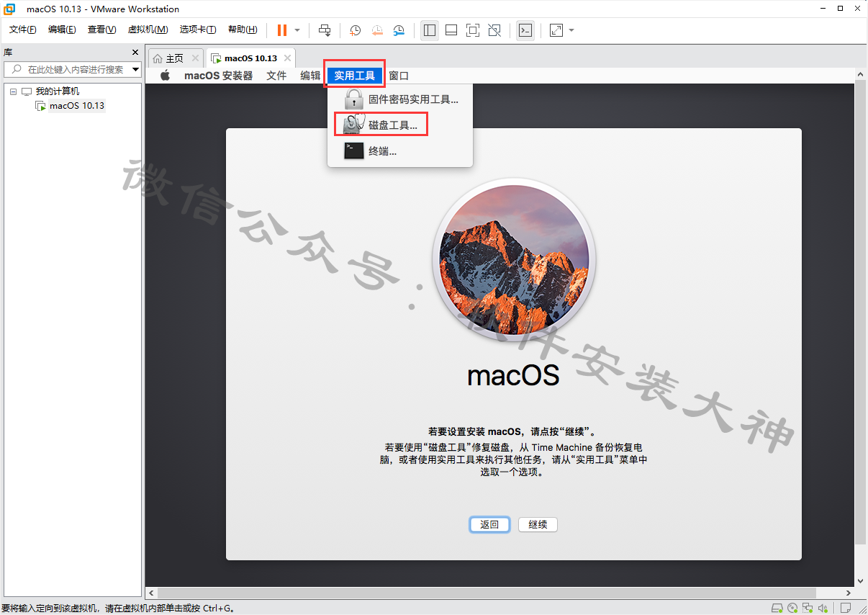Collapse the 我的计算机 tree node

(13, 91)
